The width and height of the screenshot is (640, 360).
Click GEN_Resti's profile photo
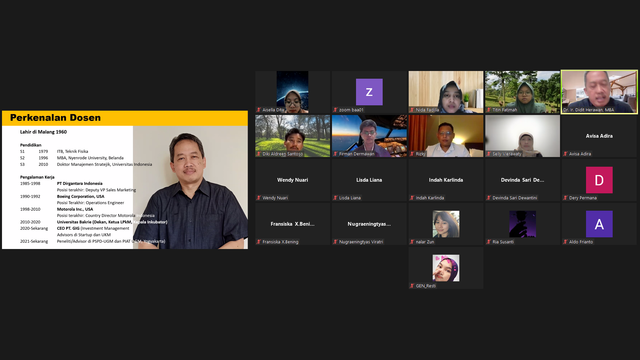[446, 268]
